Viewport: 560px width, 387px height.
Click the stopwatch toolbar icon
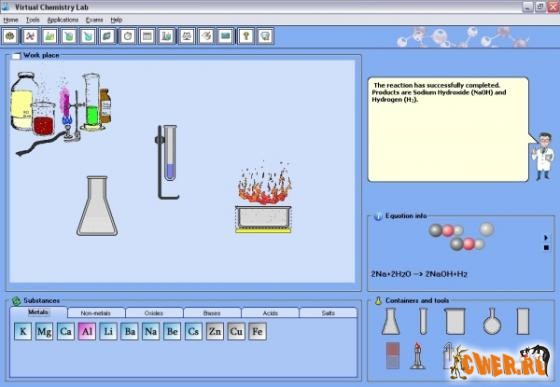point(128,36)
